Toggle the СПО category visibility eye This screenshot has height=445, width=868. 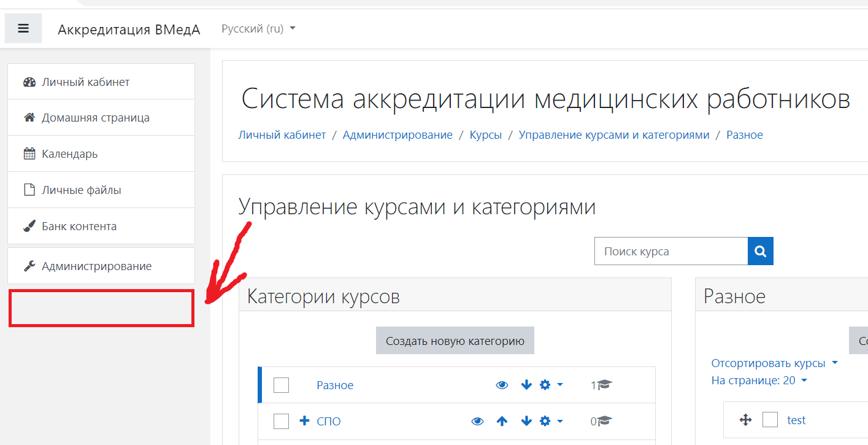click(x=477, y=421)
